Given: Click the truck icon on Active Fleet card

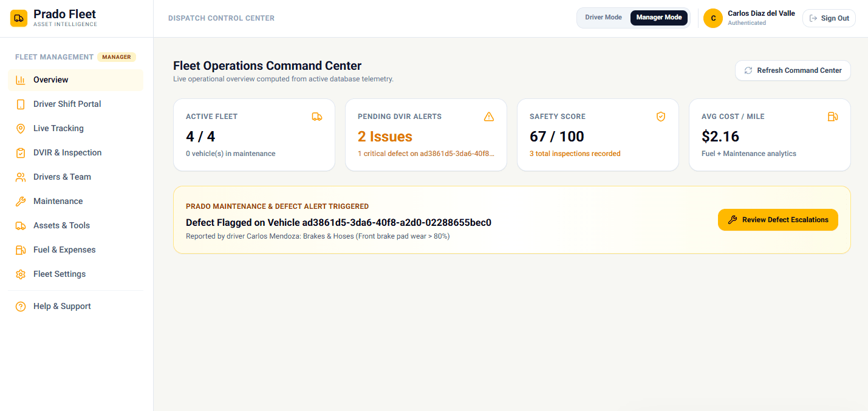Looking at the screenshot, I should pyautogui.click(x=317, y=117).
